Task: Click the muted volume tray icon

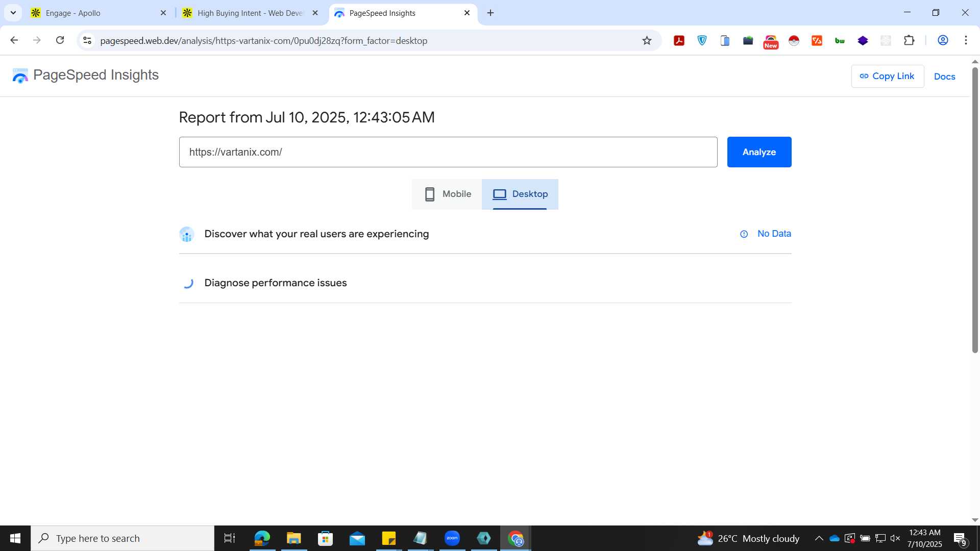Action: (895, 538)
